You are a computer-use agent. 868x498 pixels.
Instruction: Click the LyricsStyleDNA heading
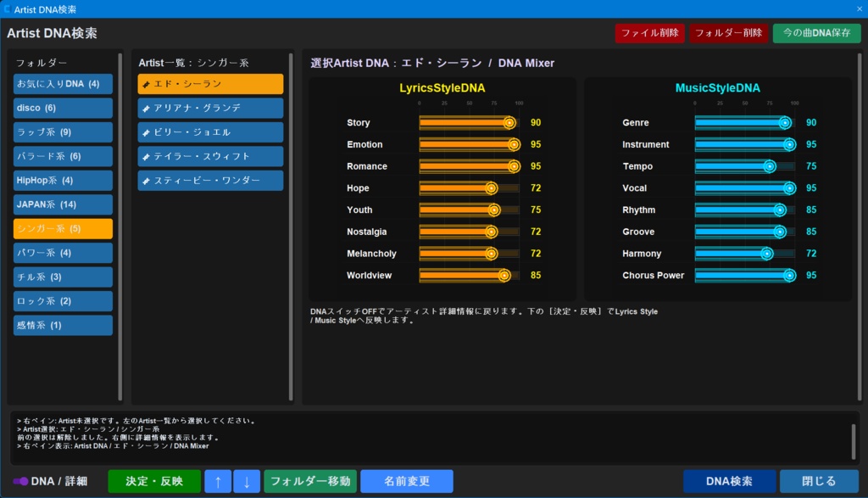442,88
